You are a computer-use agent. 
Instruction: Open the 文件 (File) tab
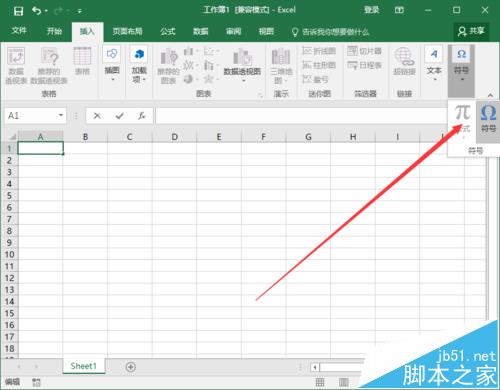[x=19, y=31]
